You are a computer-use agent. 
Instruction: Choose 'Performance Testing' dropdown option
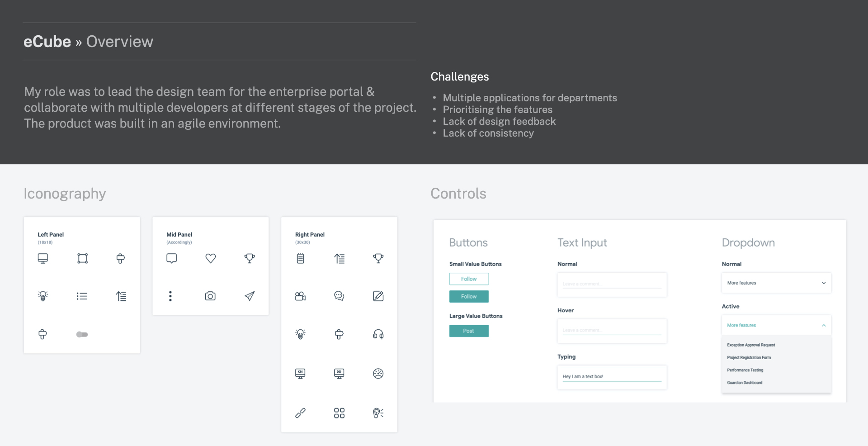(745, 370)
